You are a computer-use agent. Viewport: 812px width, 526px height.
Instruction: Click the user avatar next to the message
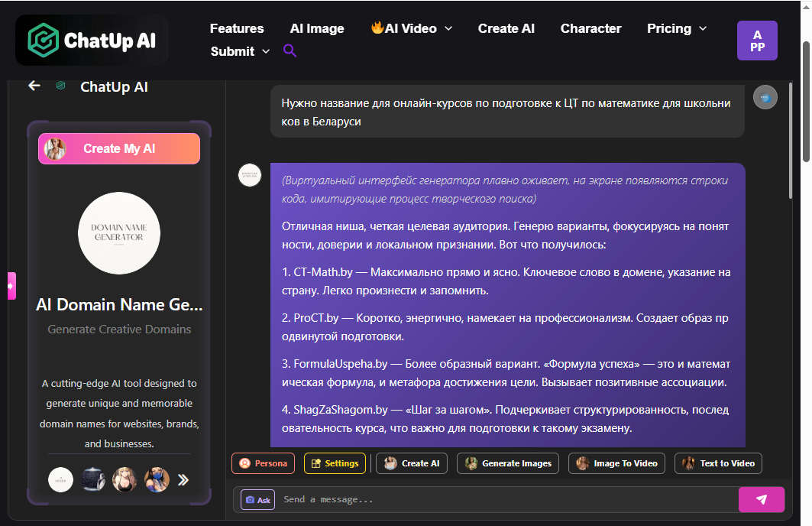point(765,97)
